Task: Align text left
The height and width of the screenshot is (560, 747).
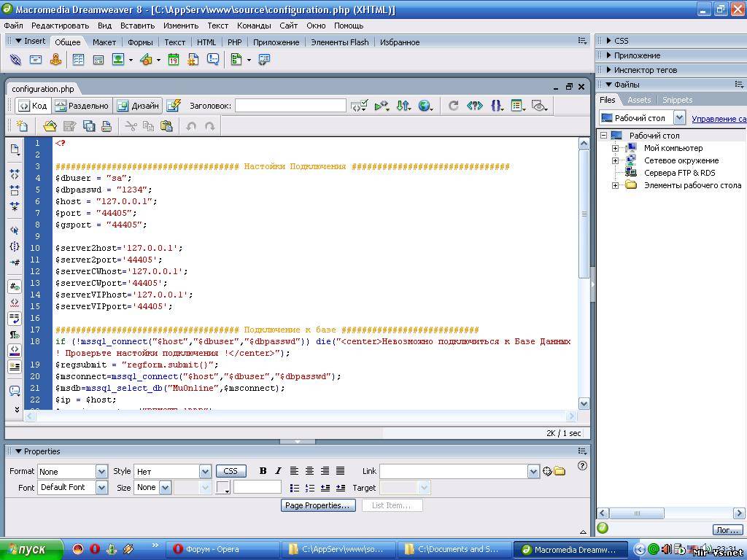Action: pyautogui.click(x=295, y=471)
